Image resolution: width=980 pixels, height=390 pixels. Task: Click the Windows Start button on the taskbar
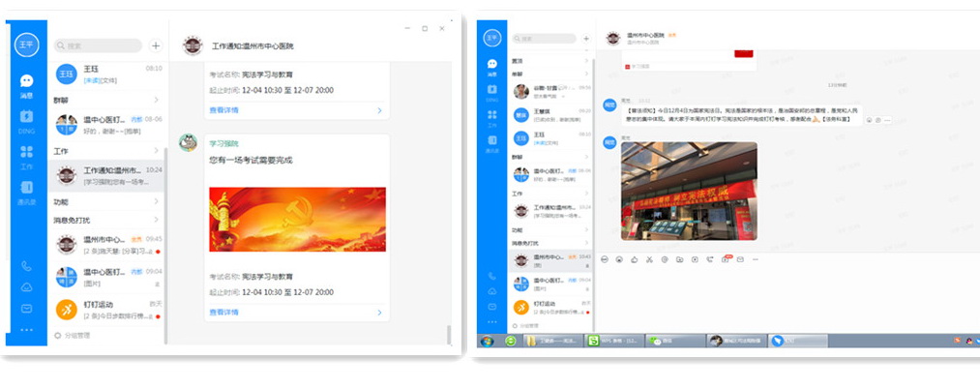point(488,342)
